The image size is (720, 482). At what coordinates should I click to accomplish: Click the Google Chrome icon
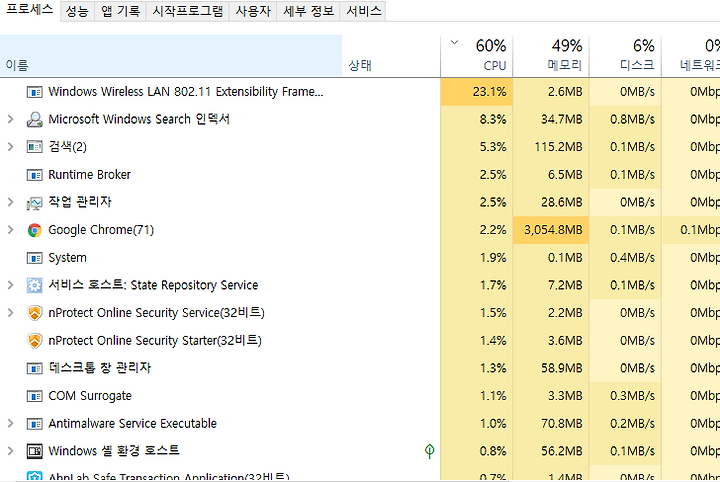(34, 230)
